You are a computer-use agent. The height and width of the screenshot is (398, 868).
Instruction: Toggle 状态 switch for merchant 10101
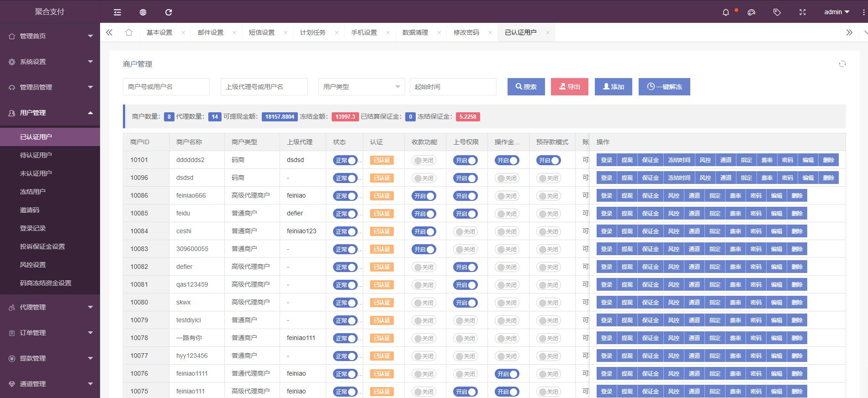point(345,160)
